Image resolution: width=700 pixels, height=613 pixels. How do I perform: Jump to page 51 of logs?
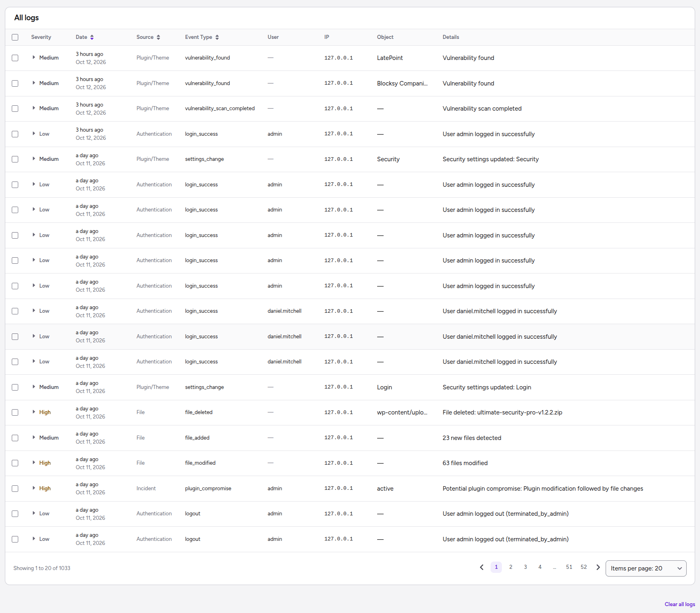point(569,567)
